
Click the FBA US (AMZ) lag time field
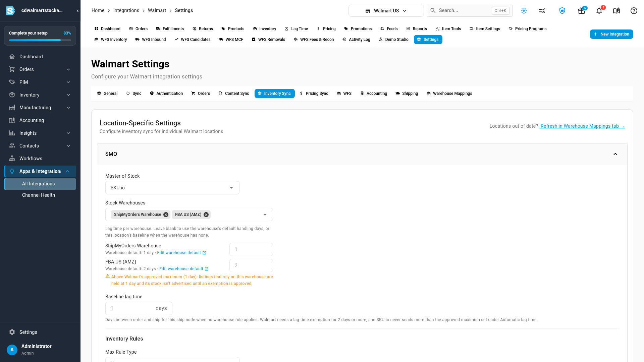pyautogui.click(x=251, y=265)
